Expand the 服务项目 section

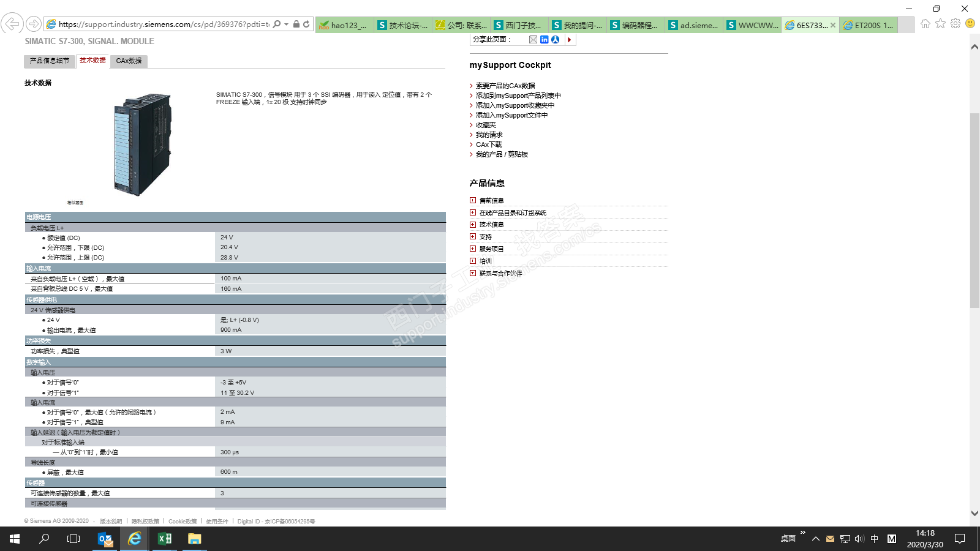(473, 249)
